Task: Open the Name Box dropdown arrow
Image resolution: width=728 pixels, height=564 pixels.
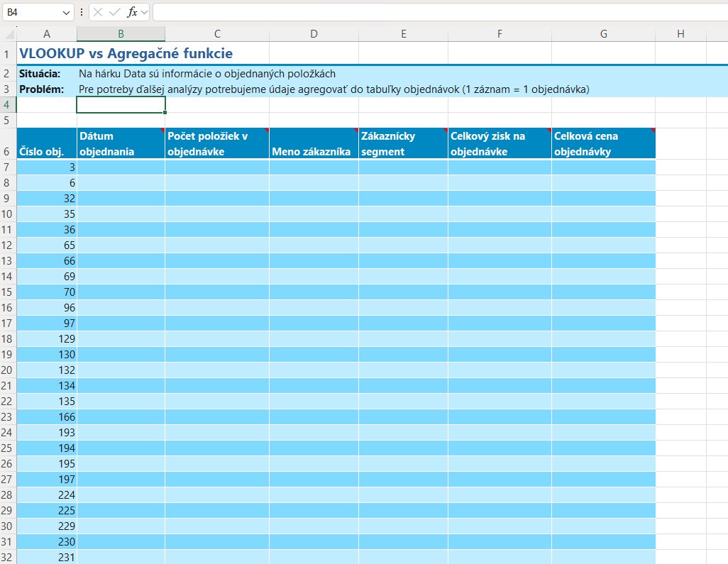Action: [67, 12]
